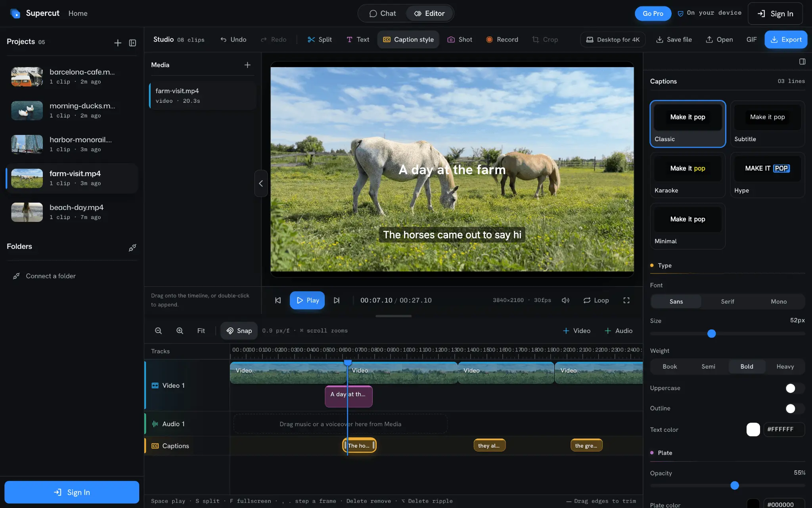
Task: Click the Export button
Action: pyautogui.click(x=786, y=39)
